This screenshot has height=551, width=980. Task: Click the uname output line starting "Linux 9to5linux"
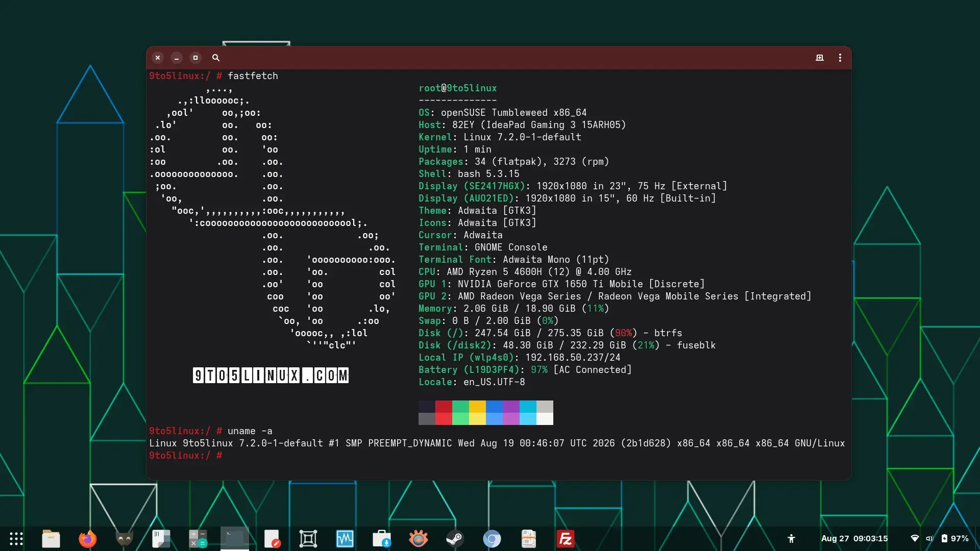pyautogui.click(x=497, y=443)
